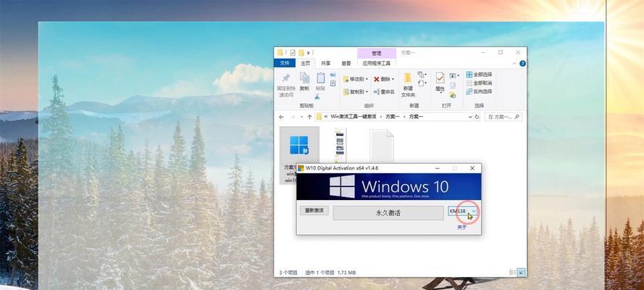Open Explorer help question mark icon
Screen dimensions: 644x290
tap(522, 64)
